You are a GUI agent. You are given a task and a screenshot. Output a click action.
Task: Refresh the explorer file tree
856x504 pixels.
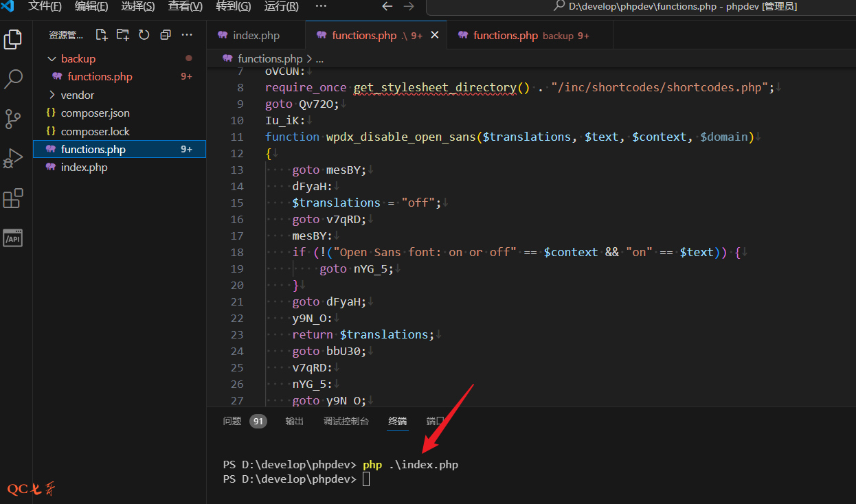[x=144, y=35]
